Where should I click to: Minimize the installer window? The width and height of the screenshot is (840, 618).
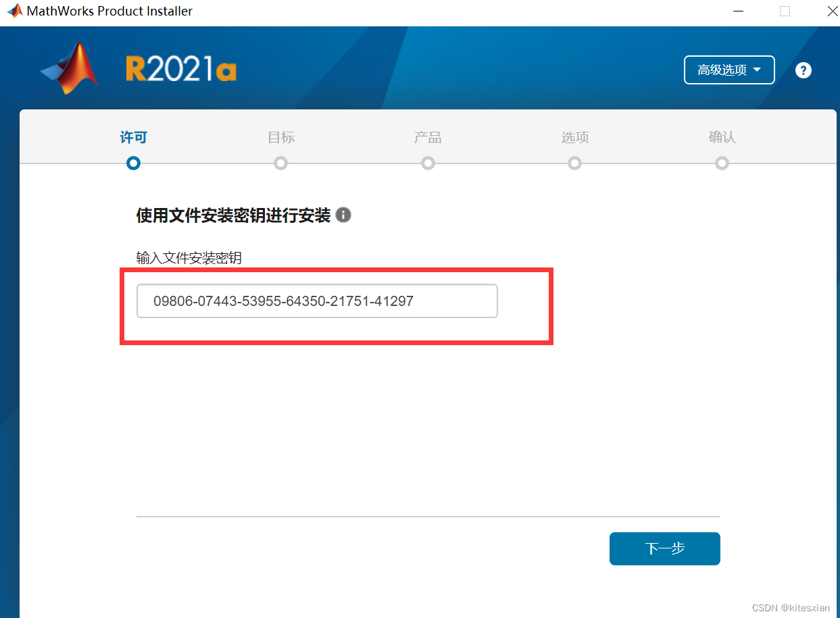[739, 11]
